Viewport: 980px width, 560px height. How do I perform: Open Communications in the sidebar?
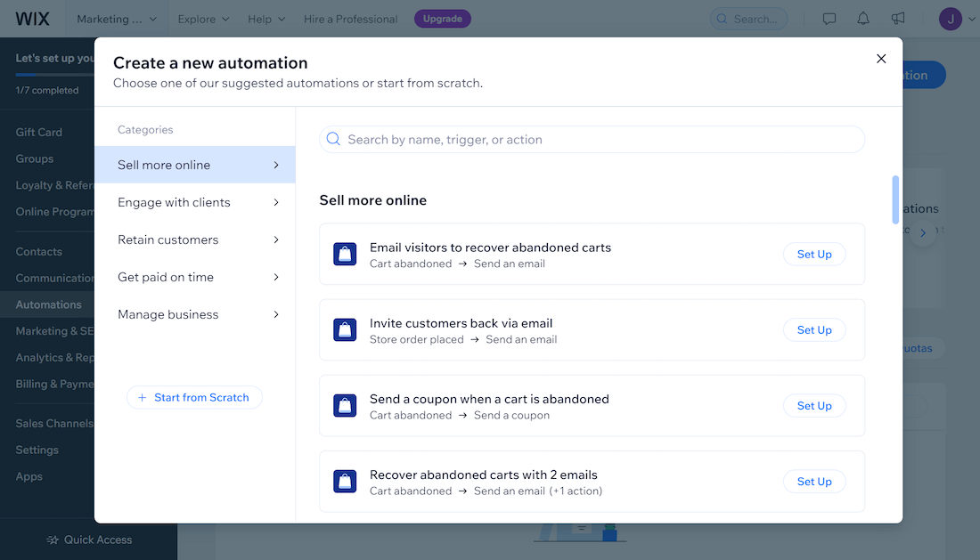[54, 278]
